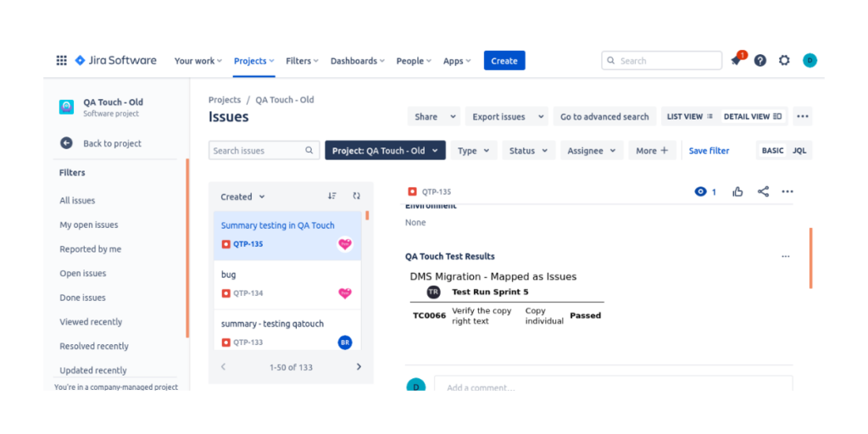Screen dimensions: 868x434
Task: Click the Create button
Action: [x=504, y=61]
